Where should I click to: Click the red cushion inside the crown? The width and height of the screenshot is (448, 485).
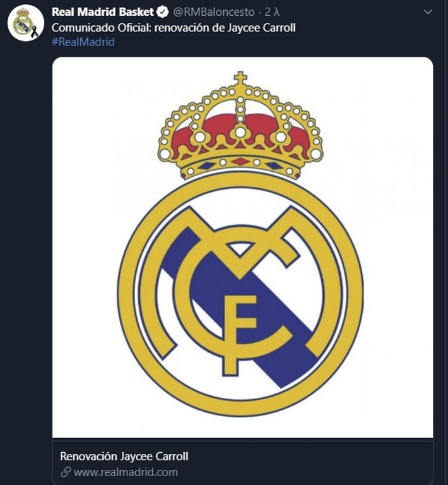(x=240, y=124)
